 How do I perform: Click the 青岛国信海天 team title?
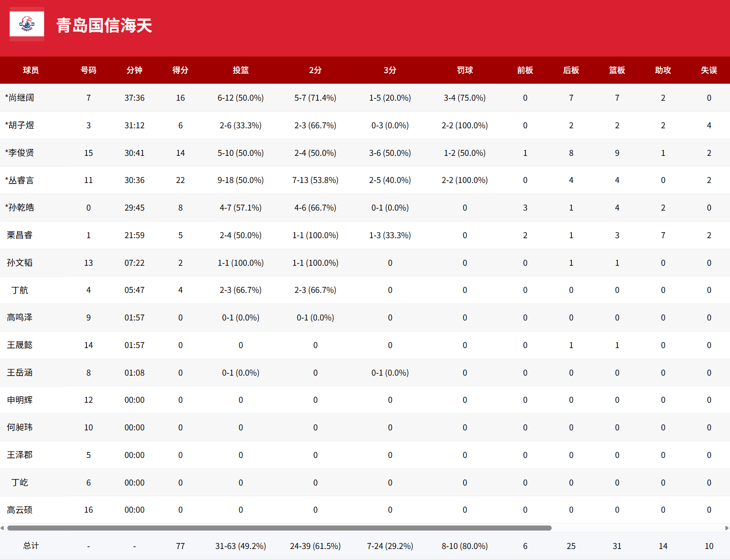click(x=104, y=25)
